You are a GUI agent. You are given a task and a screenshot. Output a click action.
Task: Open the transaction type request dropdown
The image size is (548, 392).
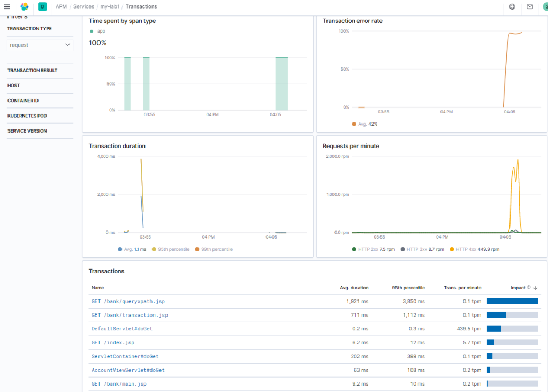(40, 45)
